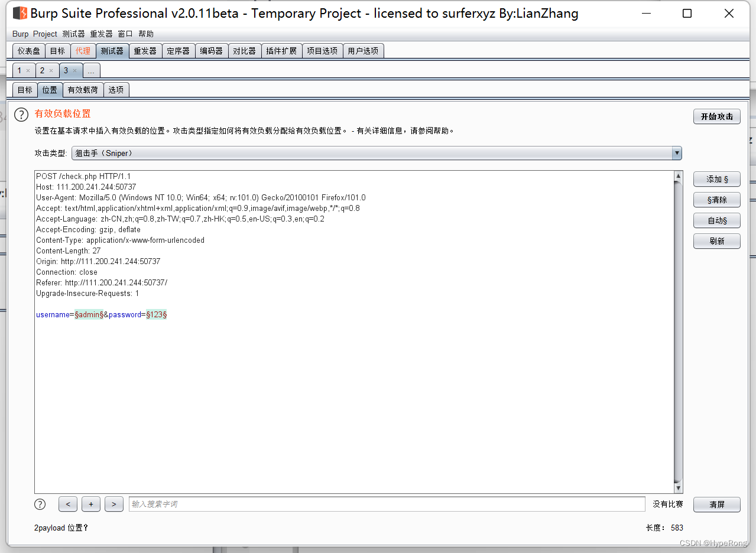The image size is (756, 553).
Task: Switch to the 项目选项 tab
Action: click(322, 51)
